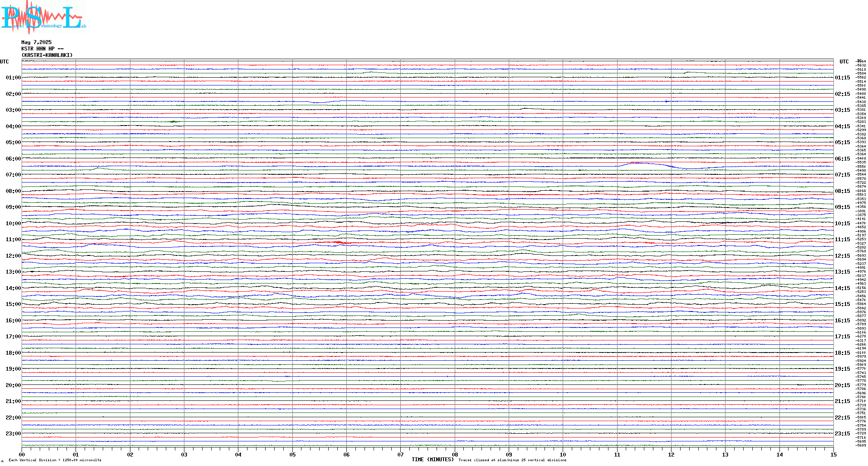This screenshot has width=868, height=466.
Task: Select the '14:00' hour label
Action: coord(13,288)
